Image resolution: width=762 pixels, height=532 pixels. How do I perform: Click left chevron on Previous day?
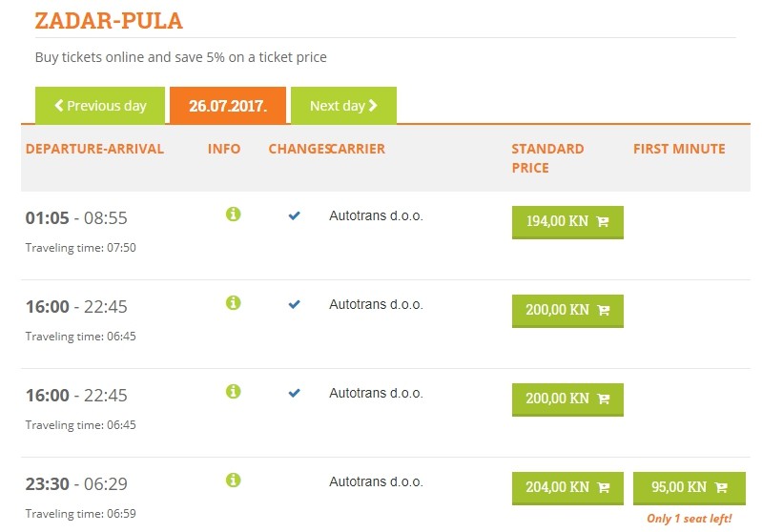click(x=59, y=106)
